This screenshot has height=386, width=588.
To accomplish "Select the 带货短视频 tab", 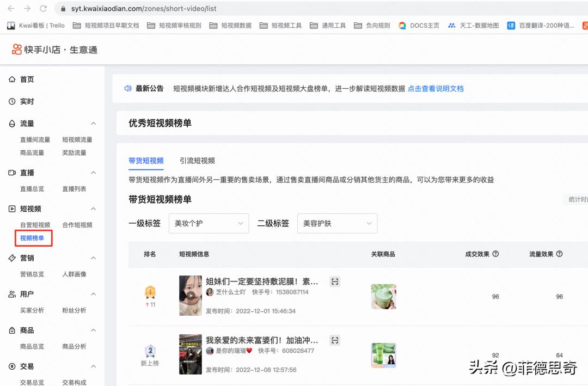I will tap(146, 161).
